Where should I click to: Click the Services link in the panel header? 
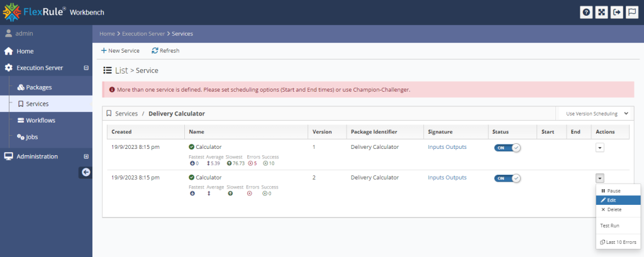pyautogui.click(x=126, y=114)
